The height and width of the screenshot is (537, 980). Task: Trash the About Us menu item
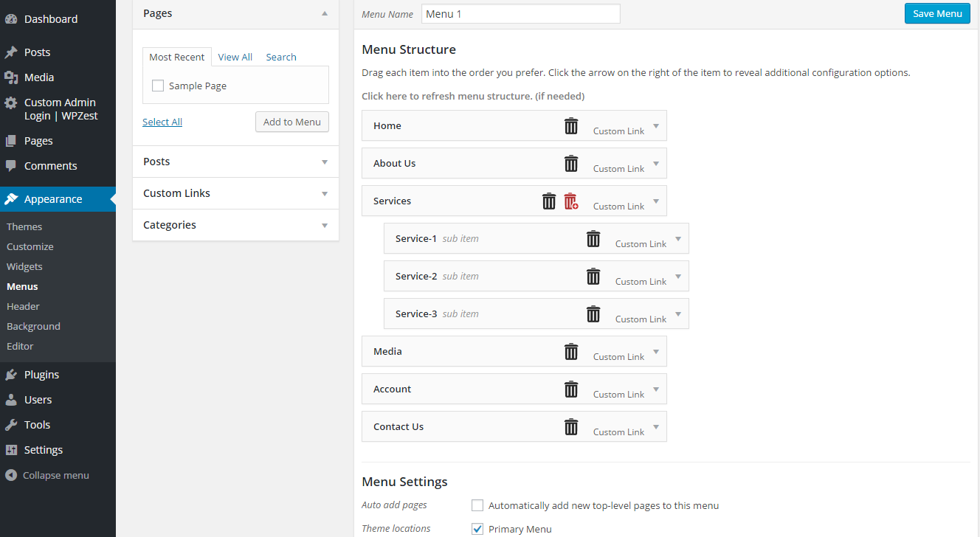point(571,163)
